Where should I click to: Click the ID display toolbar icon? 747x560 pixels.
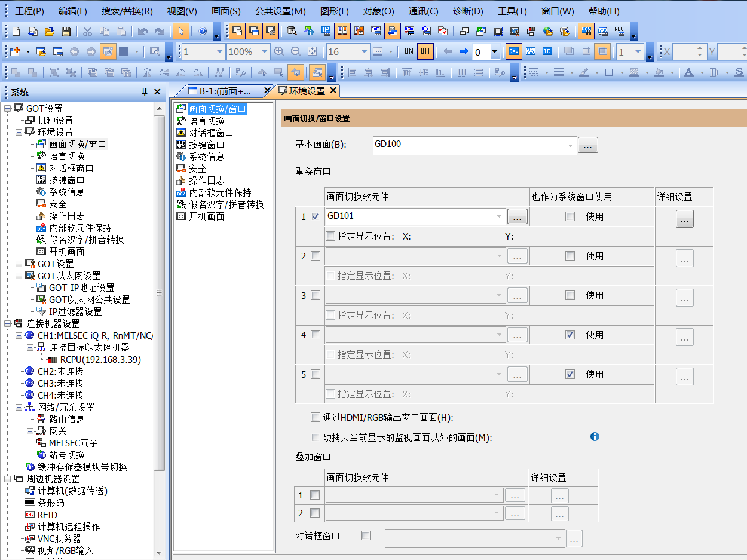547,52
